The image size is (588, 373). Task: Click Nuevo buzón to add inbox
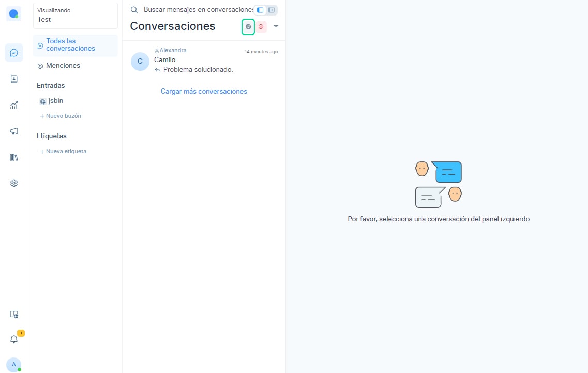63,116
